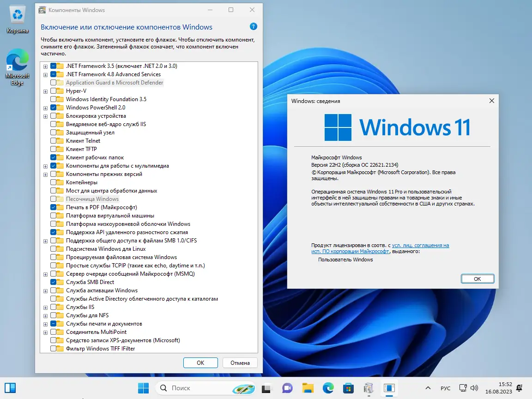The height and width of the screenshot is (399, 532).
Task: Click the search highlight picture in the search box
Action: click(243, 388)
